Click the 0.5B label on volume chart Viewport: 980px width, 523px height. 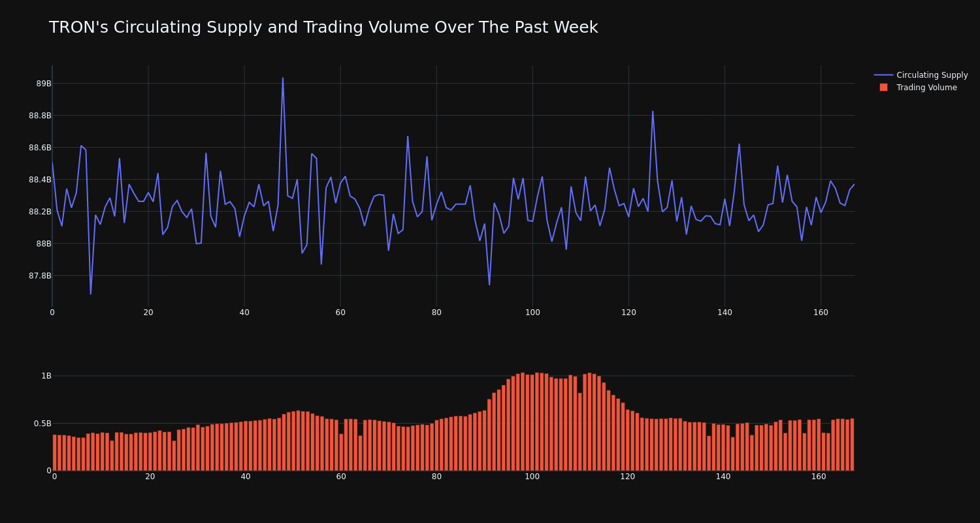click(42, 423)
